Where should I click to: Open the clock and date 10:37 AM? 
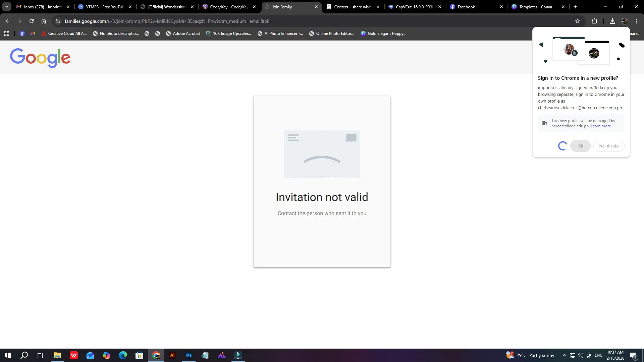615,355
